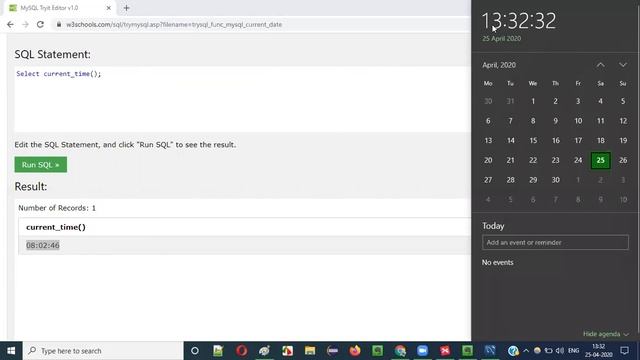Select April 30 in the calendar
This screenshot has height=360, width=640.
tap(556, 180)
